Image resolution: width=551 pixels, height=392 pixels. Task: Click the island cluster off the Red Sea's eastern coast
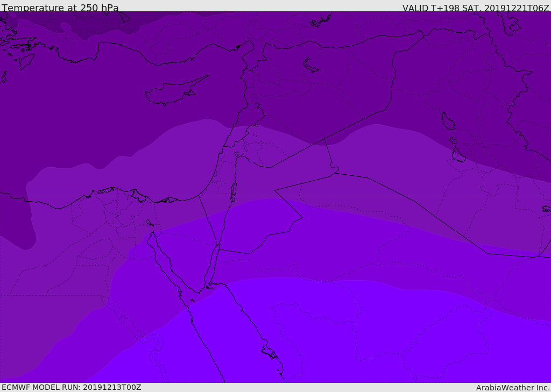(269, 353)
